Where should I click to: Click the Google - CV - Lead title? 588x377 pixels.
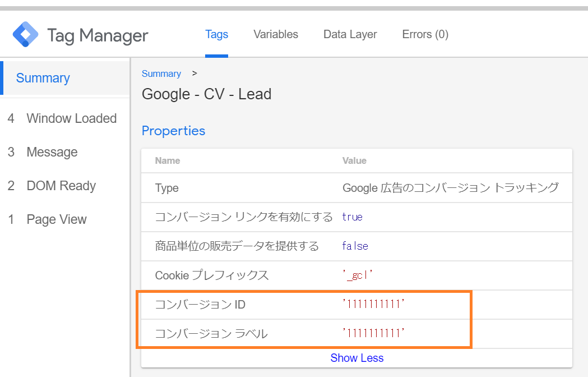(206, 94)
